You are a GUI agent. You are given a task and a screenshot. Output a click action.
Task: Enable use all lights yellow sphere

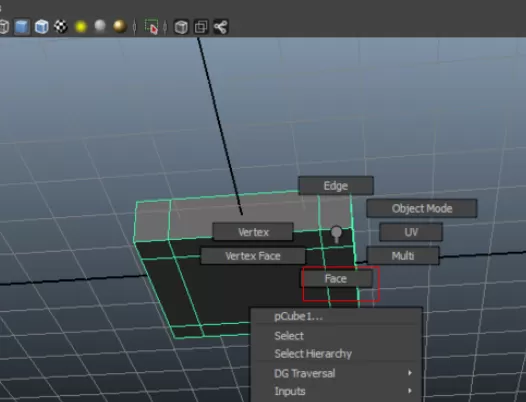(x=81, y=27)
